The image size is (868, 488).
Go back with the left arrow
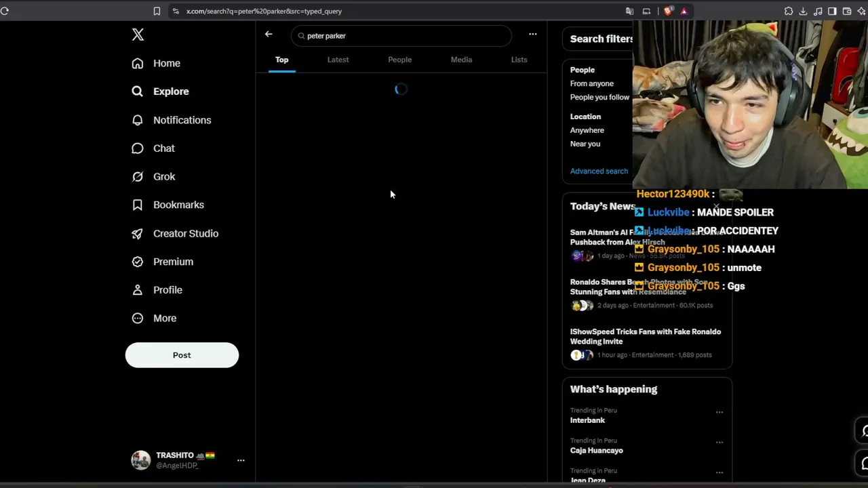point(269,34)
